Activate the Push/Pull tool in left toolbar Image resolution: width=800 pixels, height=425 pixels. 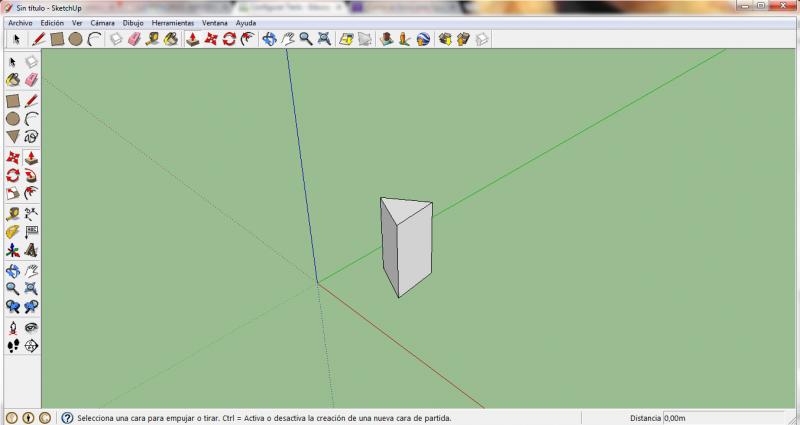tap(31, 158)
